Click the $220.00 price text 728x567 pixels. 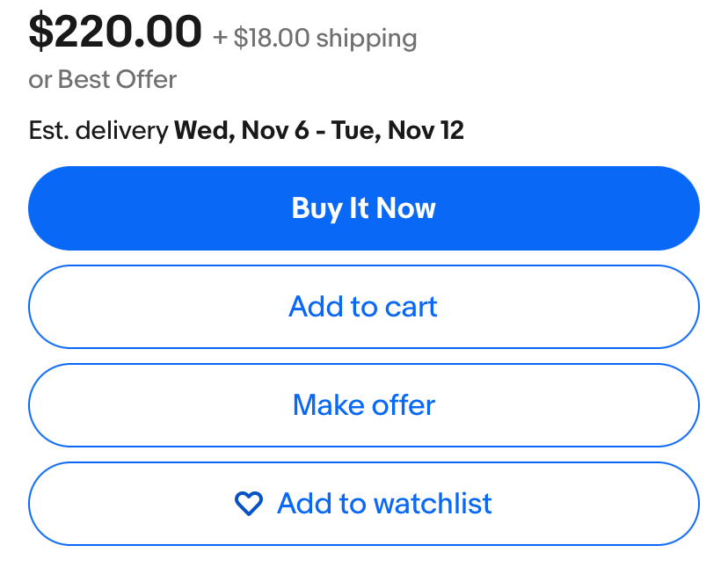click(115, 32)
